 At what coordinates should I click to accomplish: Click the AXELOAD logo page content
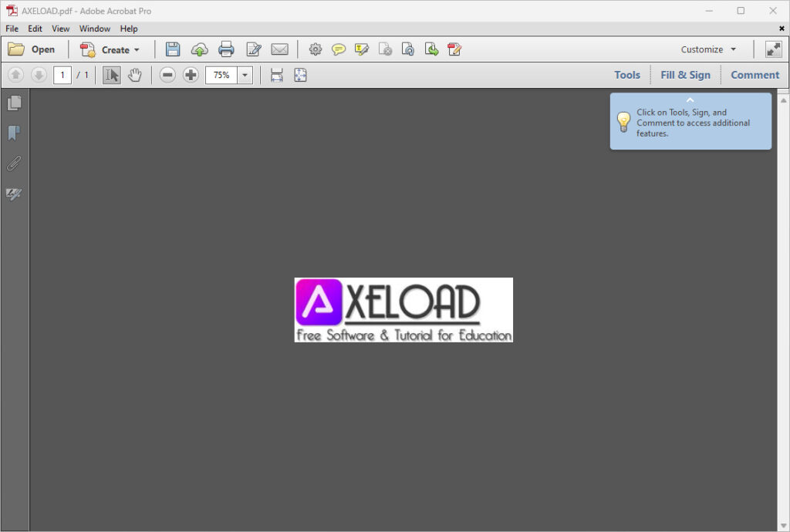click(x=403, y=310)
